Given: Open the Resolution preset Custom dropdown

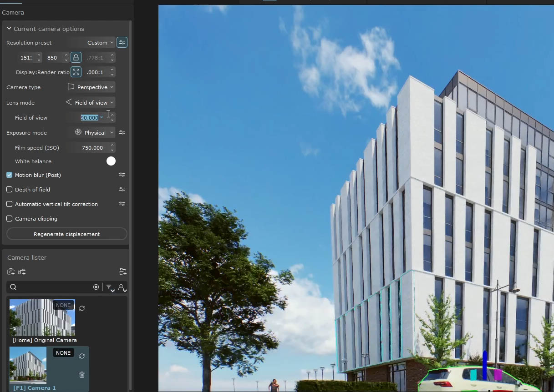Looking at the screenshot, I should click(x=100, y=43).
